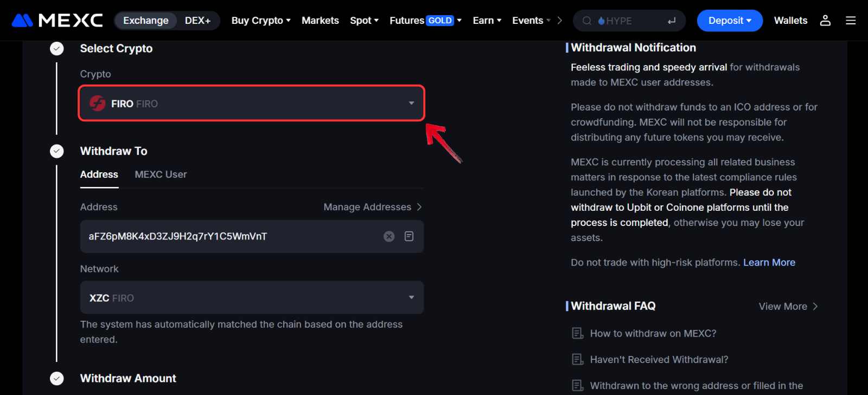
Task: Open the user account profile icon
Action: 825,21
